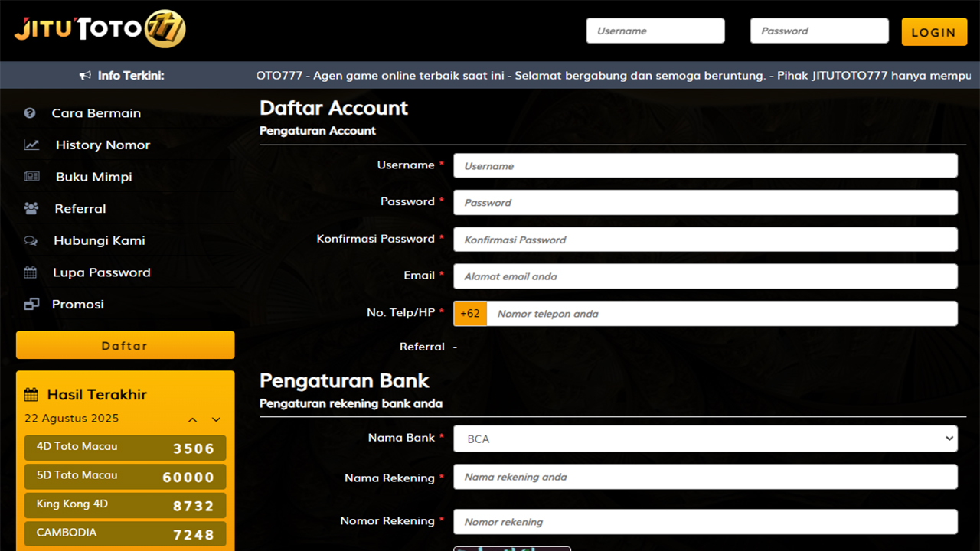The height and width of the screenshot is (551, 980).
Task: Click the book icon beside Buku Mimpi
Action: (x=31, y=177)
